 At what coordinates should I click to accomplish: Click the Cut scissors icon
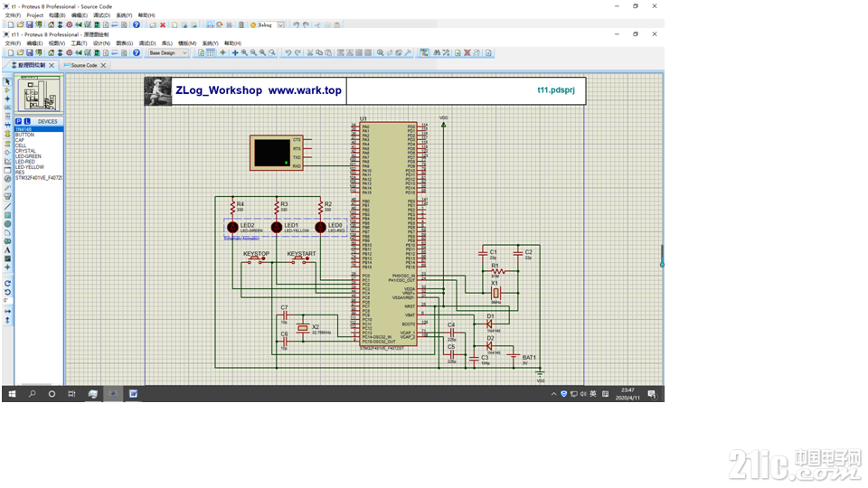tap(310, 52)
